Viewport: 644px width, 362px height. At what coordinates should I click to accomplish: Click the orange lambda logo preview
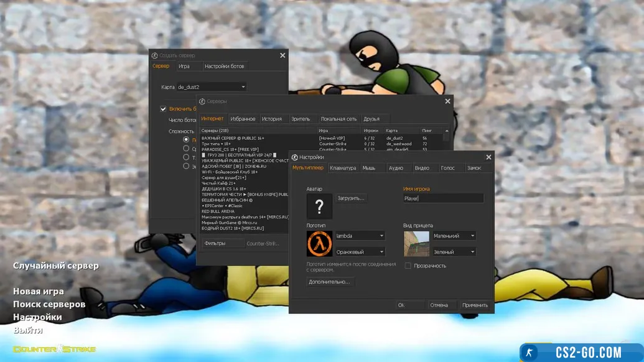(x=319, y=243)
